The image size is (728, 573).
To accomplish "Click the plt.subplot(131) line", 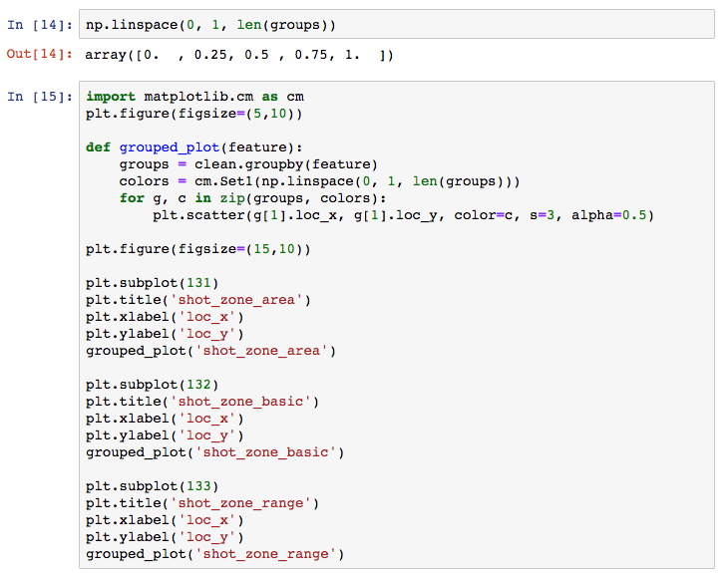I will pyautogui.click(x=152, y=283).
